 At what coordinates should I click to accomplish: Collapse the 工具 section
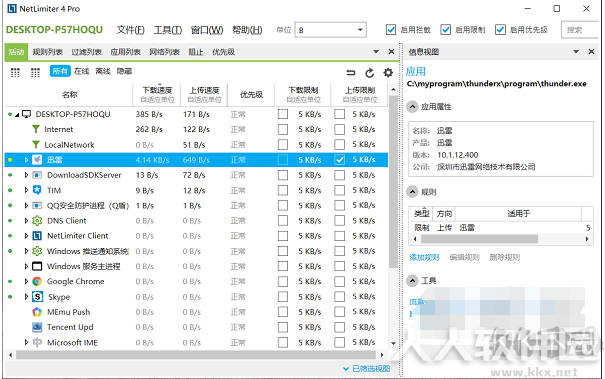tap(412, 281)
